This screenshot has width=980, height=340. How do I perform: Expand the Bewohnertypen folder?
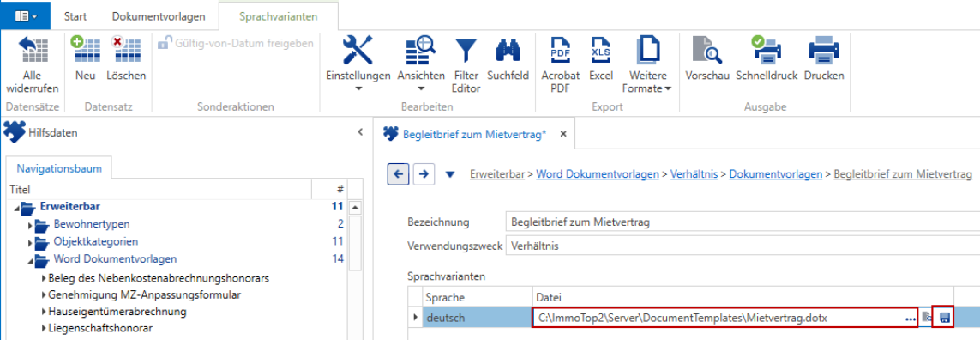click(x=30, y=225)
